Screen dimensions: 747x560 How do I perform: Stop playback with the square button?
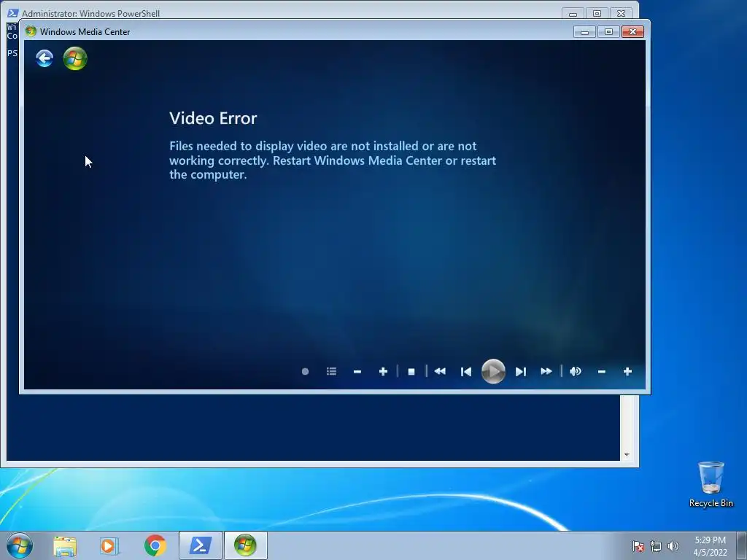pyautogui.click(x=411, y=371)
